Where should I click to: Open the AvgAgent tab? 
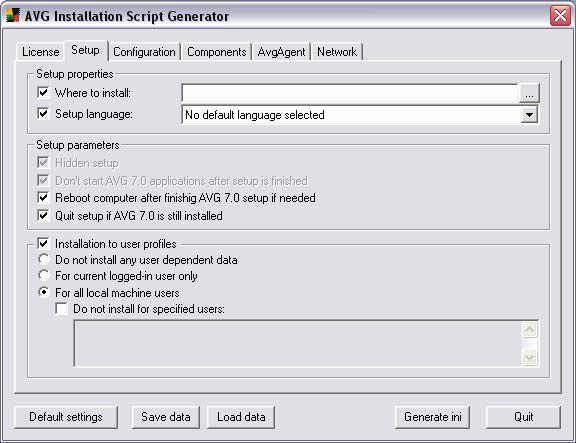pyautogui.click(x=281, y=52)
